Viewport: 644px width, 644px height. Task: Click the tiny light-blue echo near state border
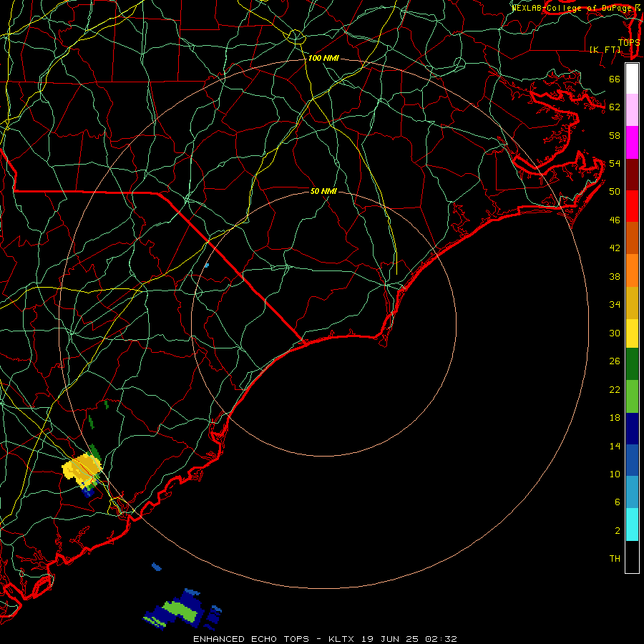(x=207, y=265)
